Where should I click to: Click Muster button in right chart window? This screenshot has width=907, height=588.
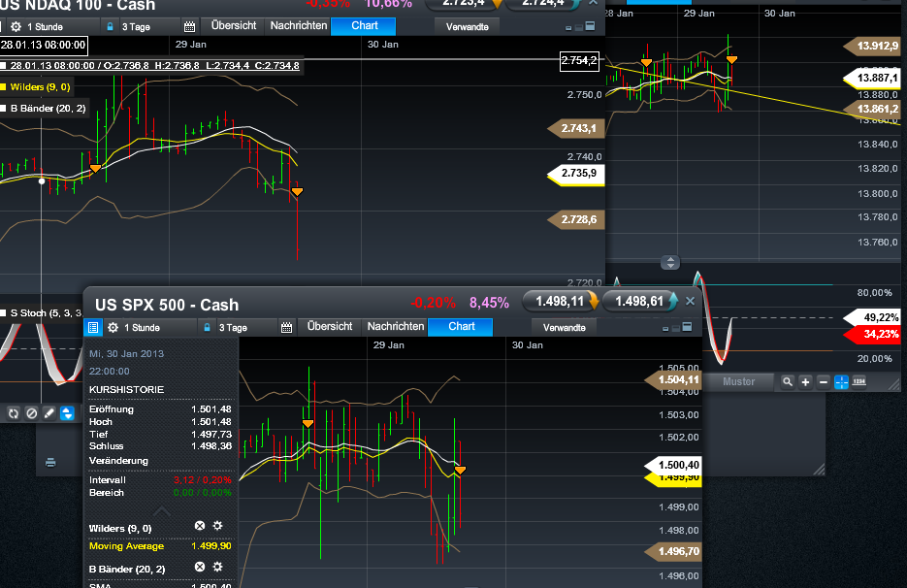coord(738,382)
